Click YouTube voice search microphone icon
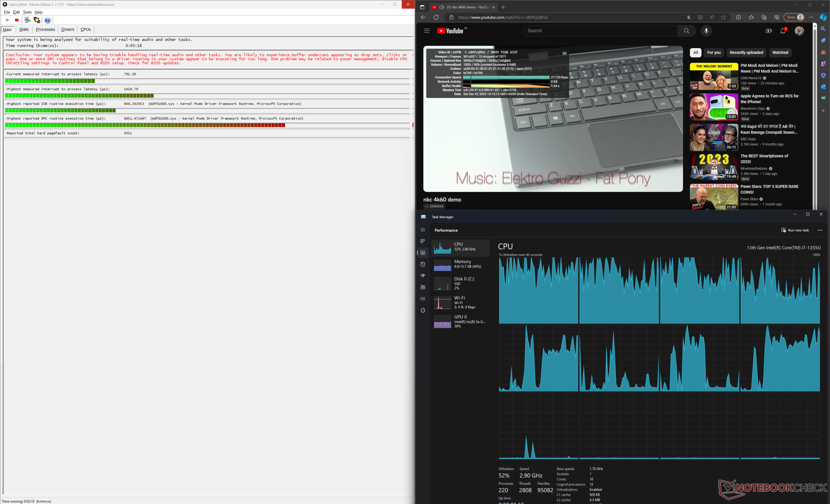This screenshot has width=830, height=504. (x=706, y=31)
